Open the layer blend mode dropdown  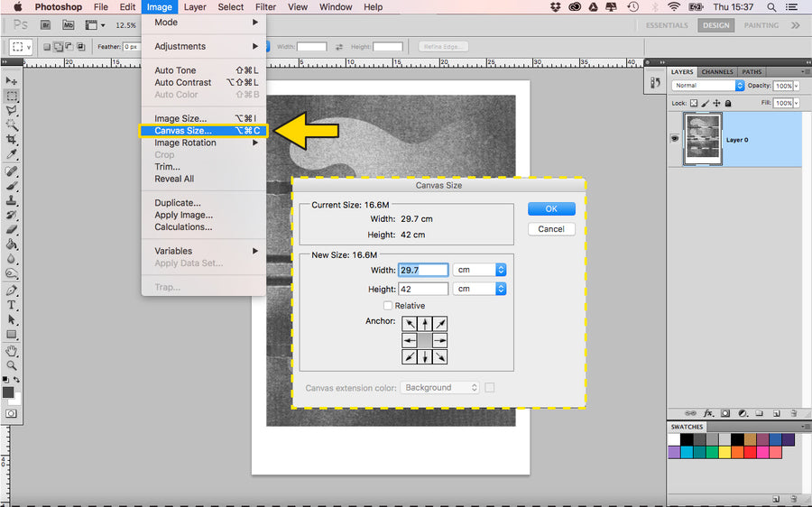(x=708, y=86)
